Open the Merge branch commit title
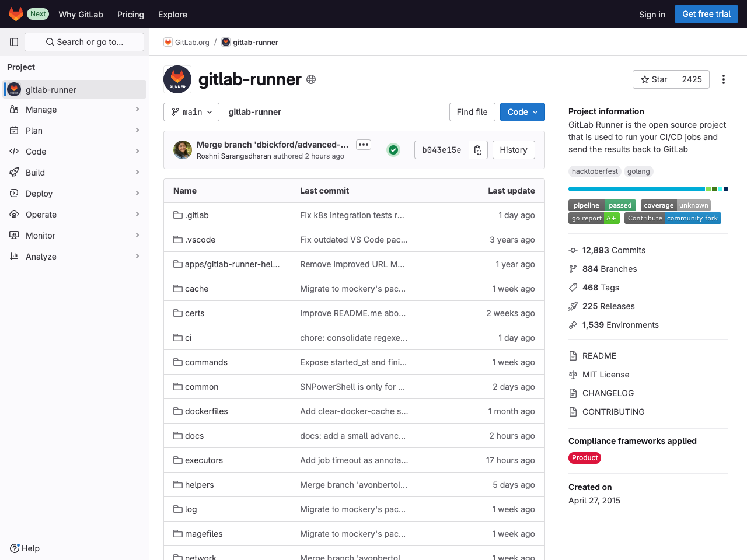The width and height of the screenshot is (747, 560). pyautogui.click(x=273, y=145)
